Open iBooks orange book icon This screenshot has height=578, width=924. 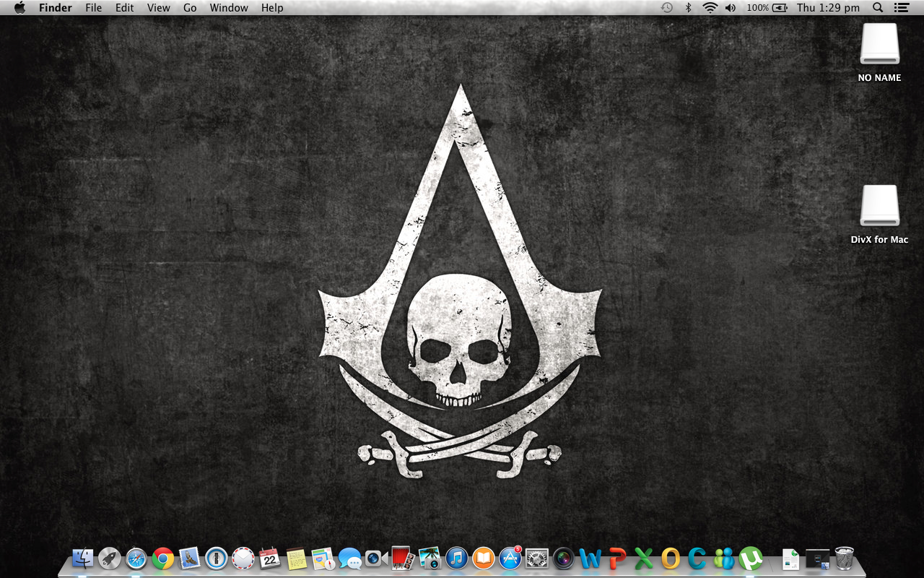pos(483,558)
